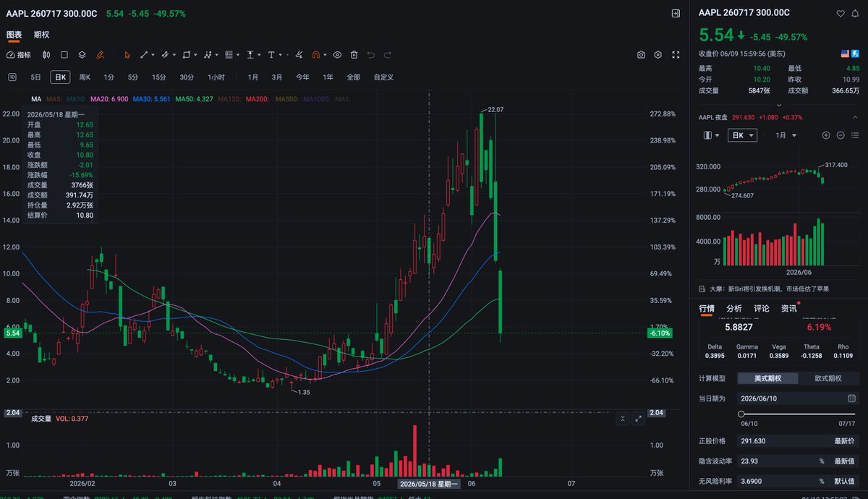Open the text tool dropdown arrow

(x=281, y=55)
